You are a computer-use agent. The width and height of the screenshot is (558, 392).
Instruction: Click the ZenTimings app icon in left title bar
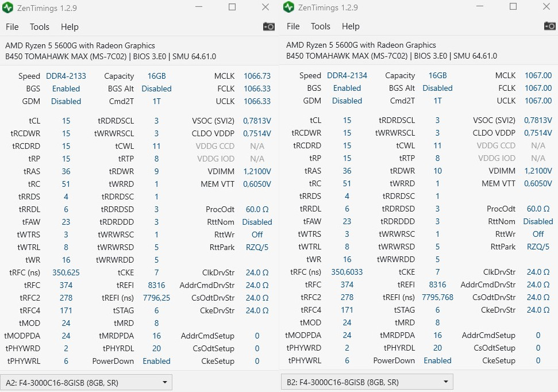[x=8, y=7]
